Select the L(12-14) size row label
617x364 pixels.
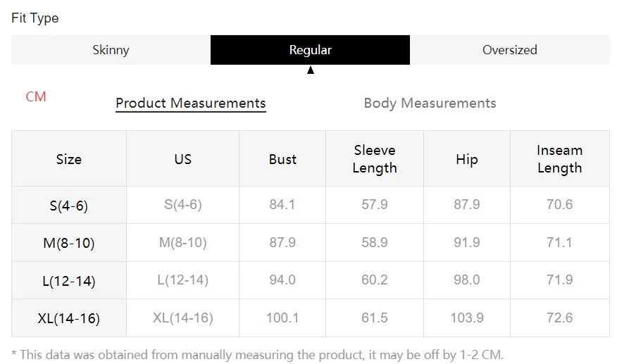click(69, 281)
